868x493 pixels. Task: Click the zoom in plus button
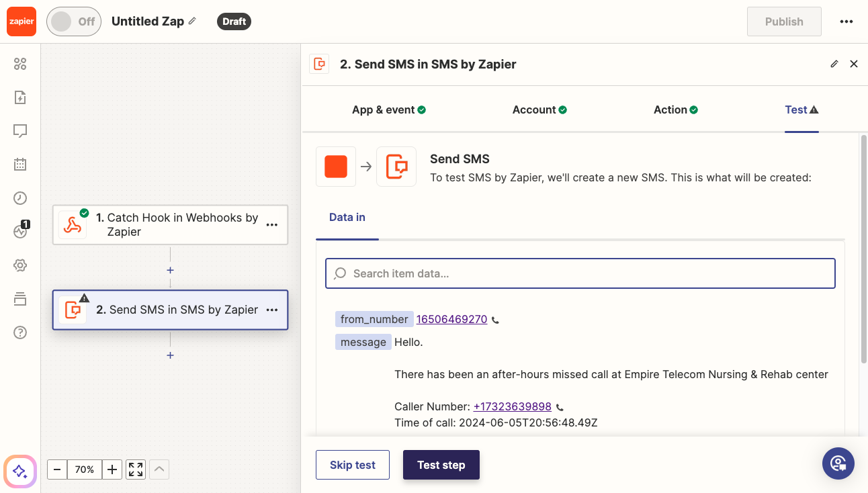coord(112,469)
